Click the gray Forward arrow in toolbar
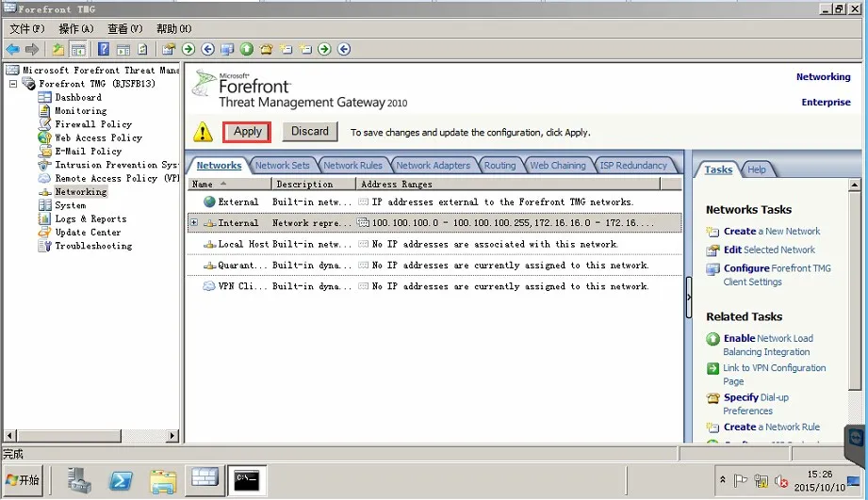 coord(32,49)
